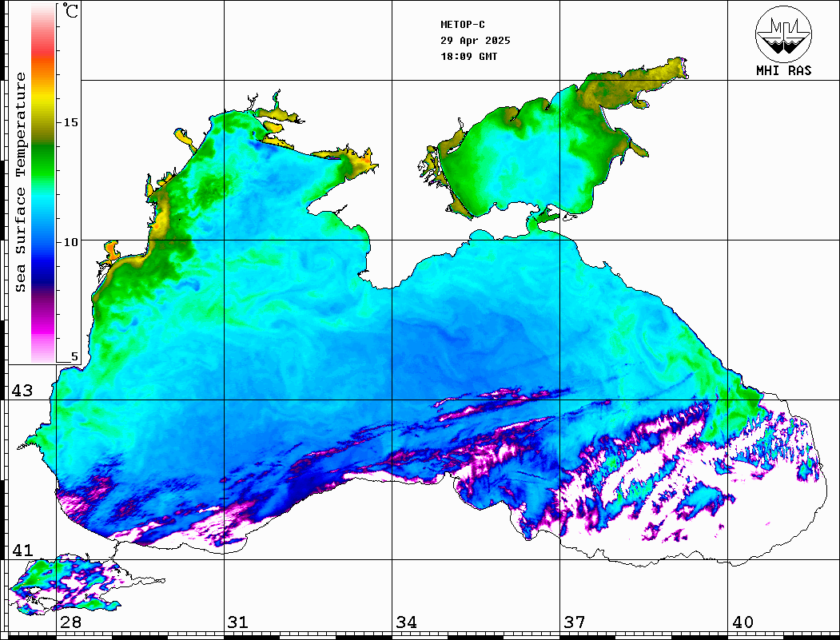Click the time '18:09 GMT'
The height and width of the screenshot is (640, 840).
point(468,56)
